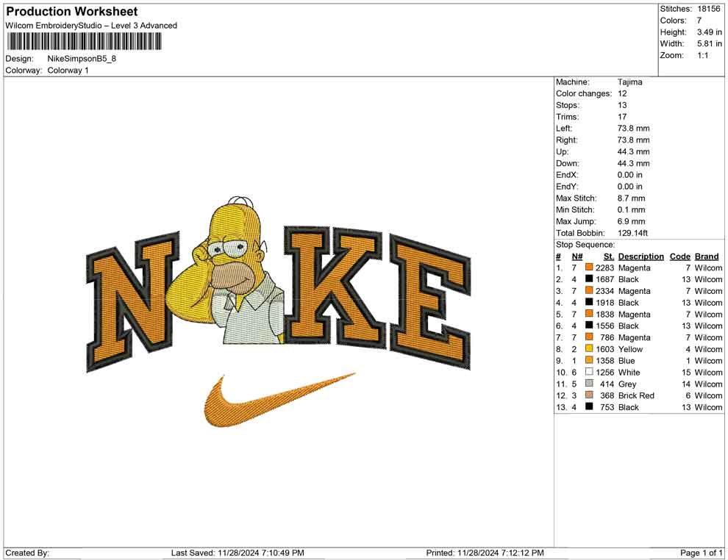The width and height of the screenshot is (728, 560).
Task: Click the 'Blue' description in stop 9
Action: pos(627,361)
